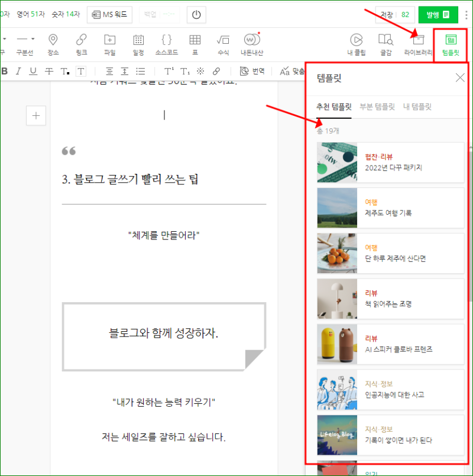Switch to 내 템플릿 tab
This screenshot has width=473, height=476.
tap(417, 107)
